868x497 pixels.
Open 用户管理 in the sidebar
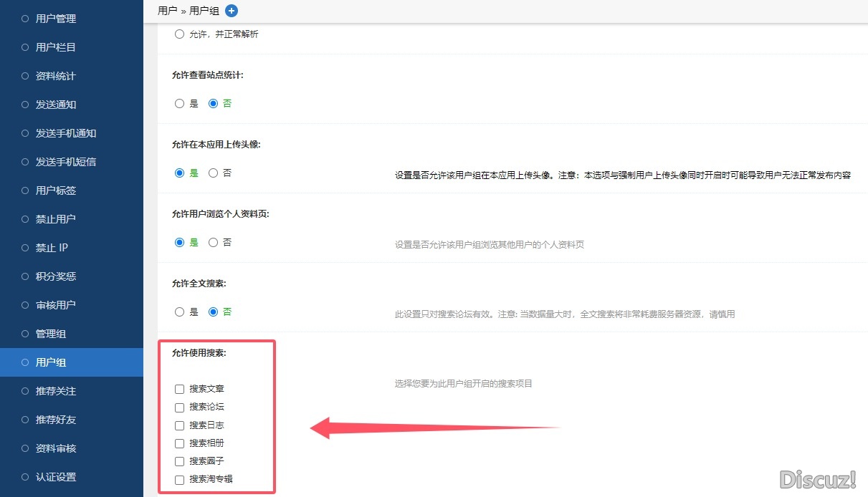[55, 19]
